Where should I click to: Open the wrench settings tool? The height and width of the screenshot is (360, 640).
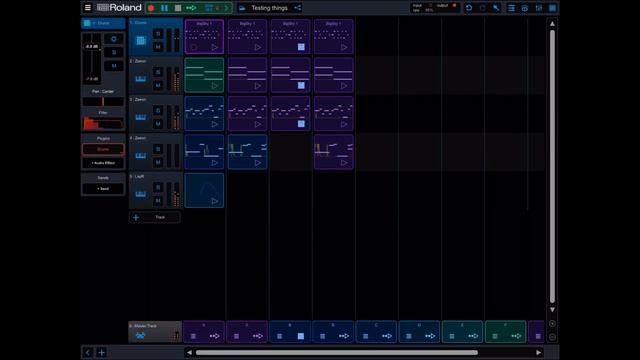coord(496,8)
